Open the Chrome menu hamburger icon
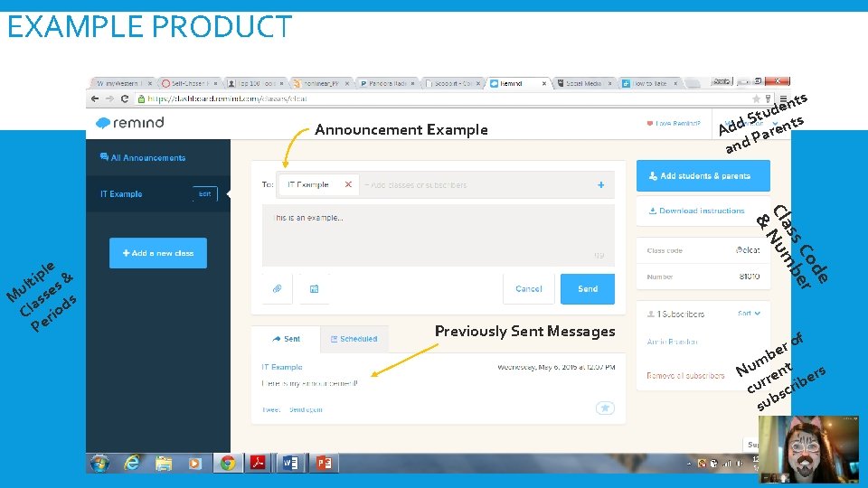The height and width of the screenshot is (488, 868). 783,99
